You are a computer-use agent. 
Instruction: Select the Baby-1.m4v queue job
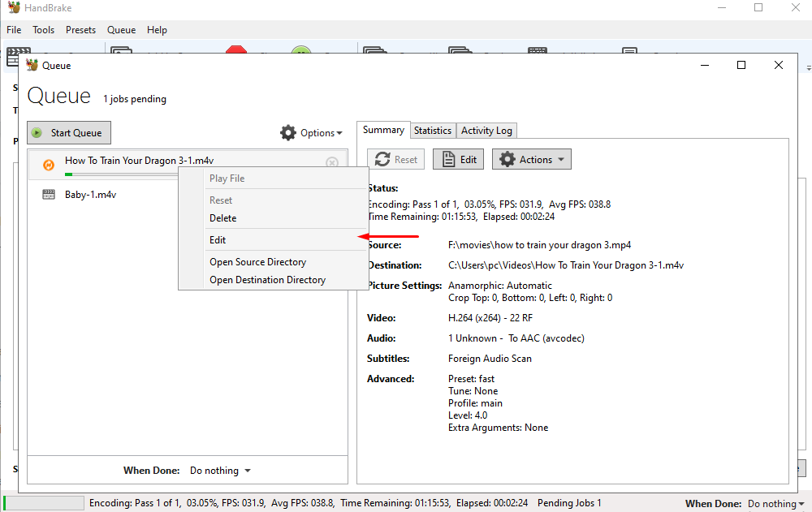tap(90, 195)
